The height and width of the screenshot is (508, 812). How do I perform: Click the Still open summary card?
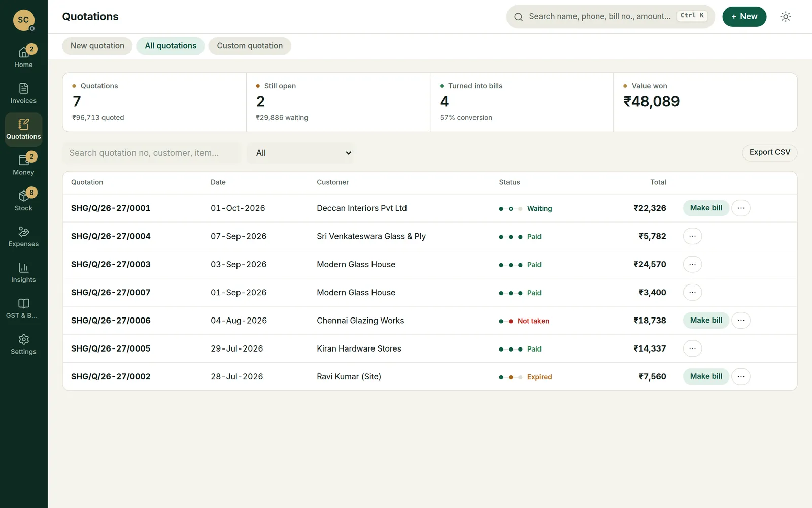click(338, 102)
